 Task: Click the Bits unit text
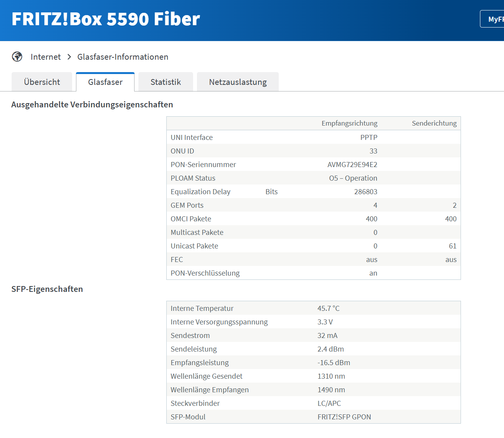click(271, 192)
